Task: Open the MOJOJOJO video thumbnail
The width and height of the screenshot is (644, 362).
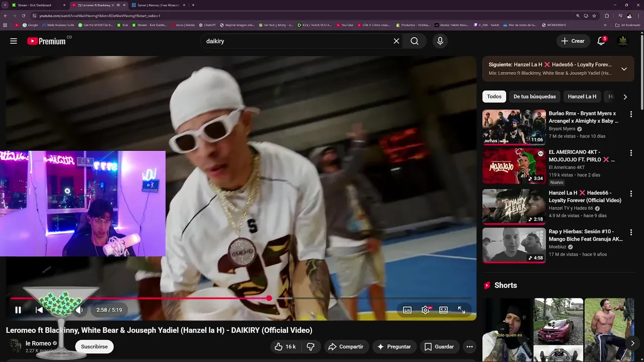Action: click(514, 166)
